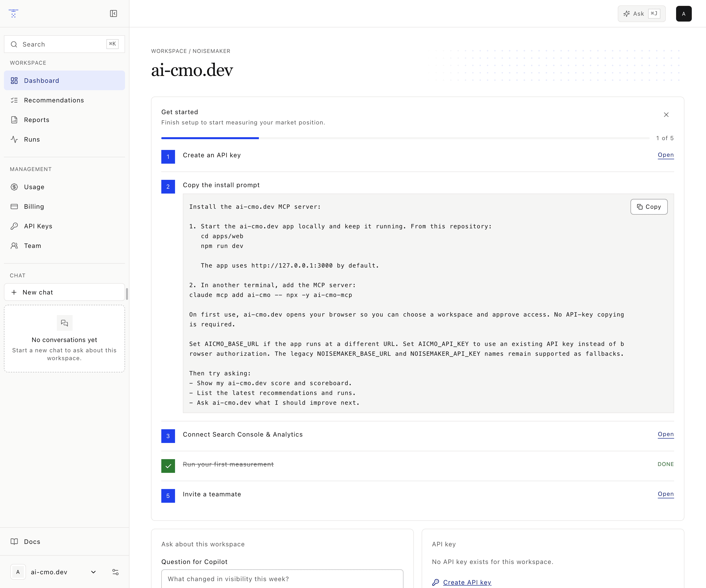Click step number 5 badge
Viewport: 706px width, 588px height.
(168, 496)
